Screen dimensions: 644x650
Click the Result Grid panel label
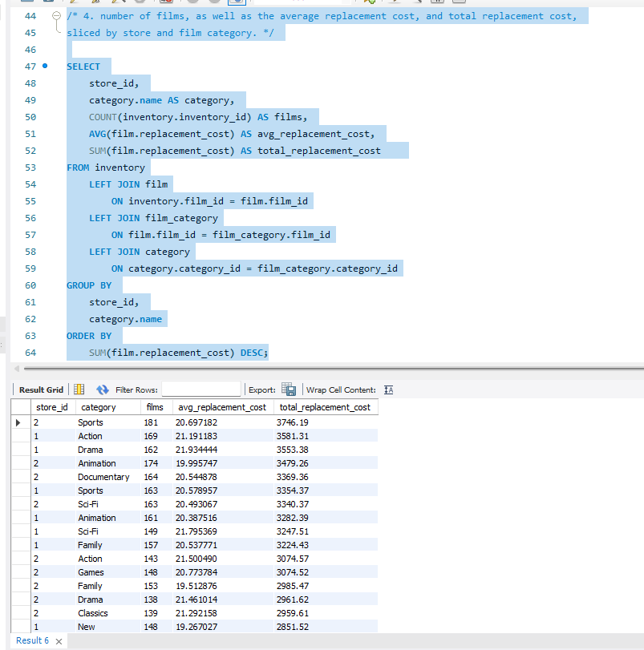click(40, 389)
